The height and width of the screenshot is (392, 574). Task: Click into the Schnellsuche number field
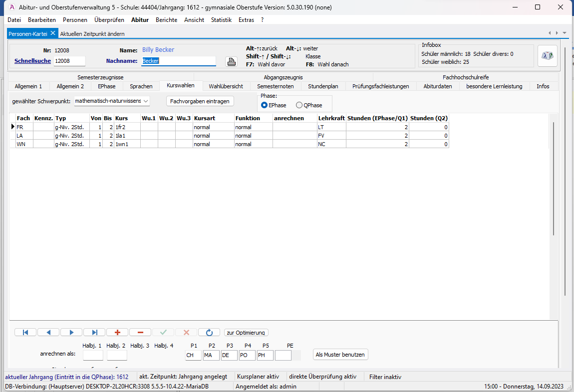tap(69, 61)
